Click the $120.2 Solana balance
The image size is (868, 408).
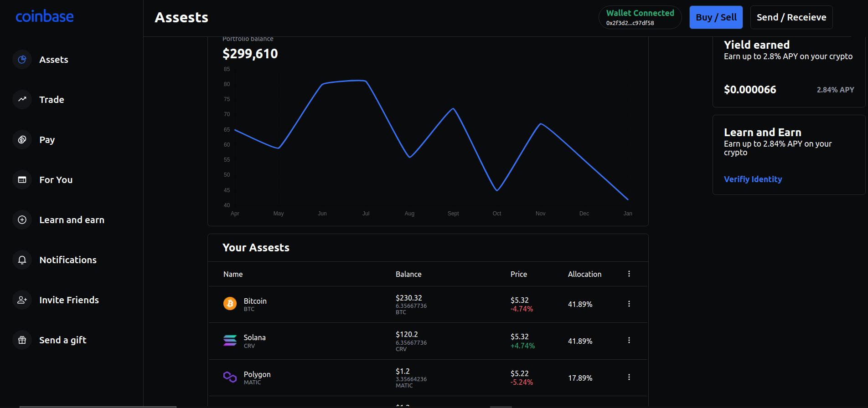pyautogui.click(x=407, y=334)
